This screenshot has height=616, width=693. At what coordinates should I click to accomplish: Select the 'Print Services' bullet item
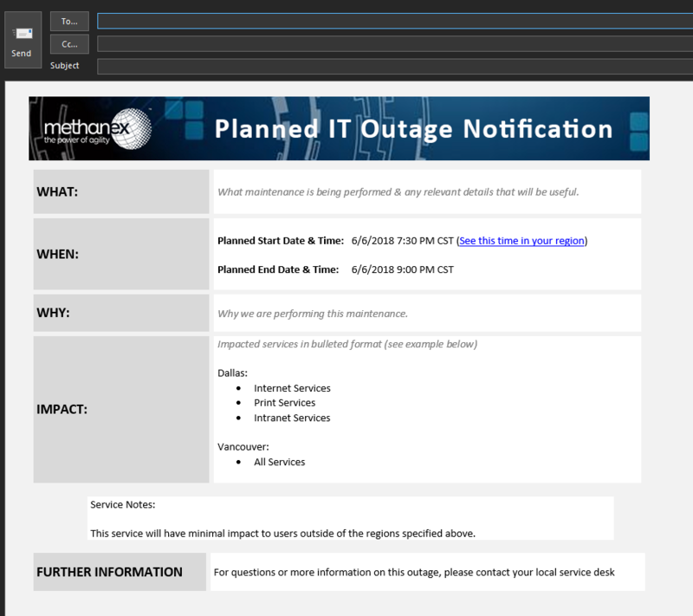pos(284,403)
